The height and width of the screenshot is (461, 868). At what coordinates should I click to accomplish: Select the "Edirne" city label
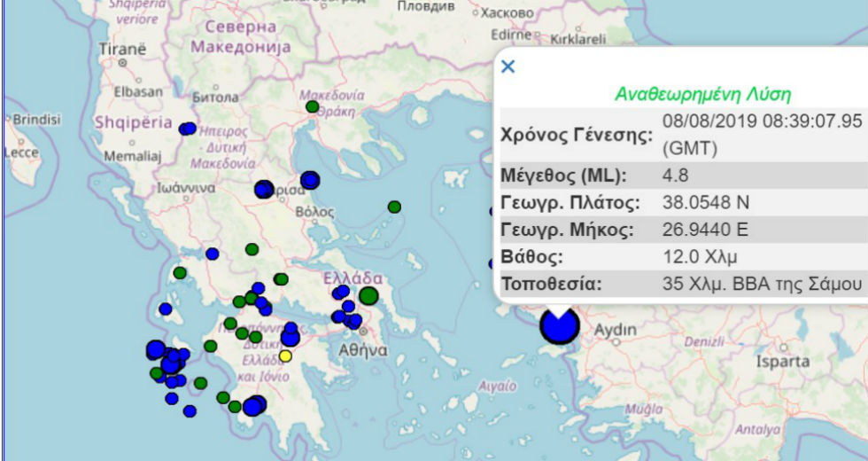click(512, 35)
